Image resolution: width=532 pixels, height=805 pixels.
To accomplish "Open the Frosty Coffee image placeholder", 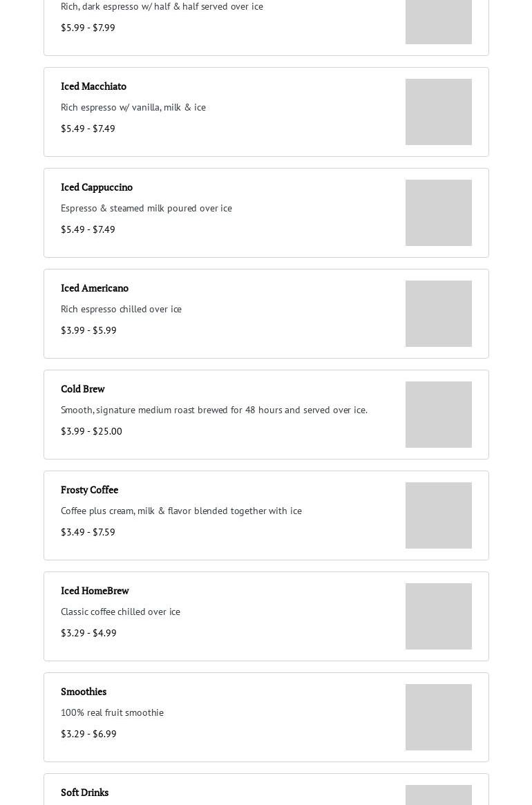I will (438, 515).
